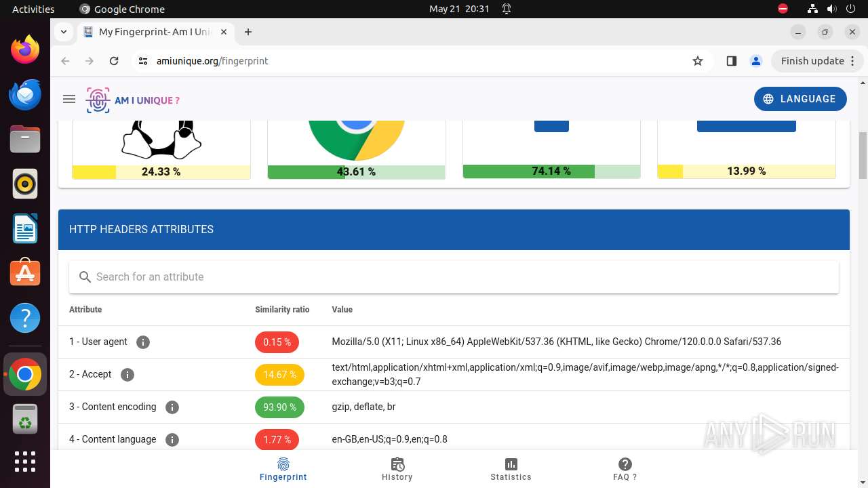This screenshot has width=868, height=488.
Task: Click the Value column header
Action: tap(342, 310)
